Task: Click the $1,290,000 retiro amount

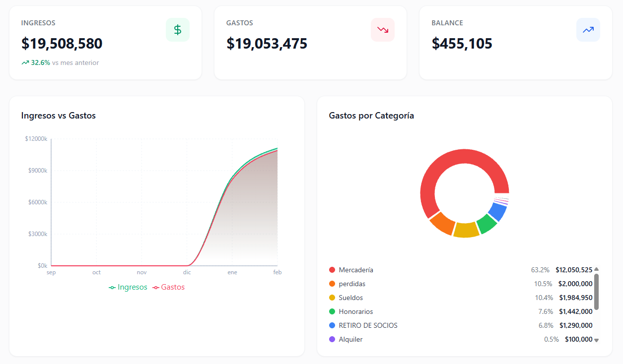Action: coord(576,325)
